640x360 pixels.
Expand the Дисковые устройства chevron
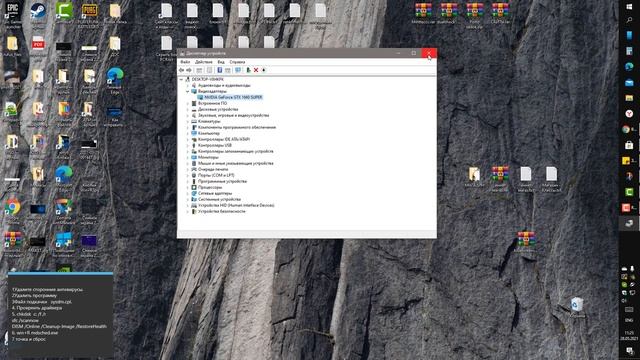click(188, 109)
